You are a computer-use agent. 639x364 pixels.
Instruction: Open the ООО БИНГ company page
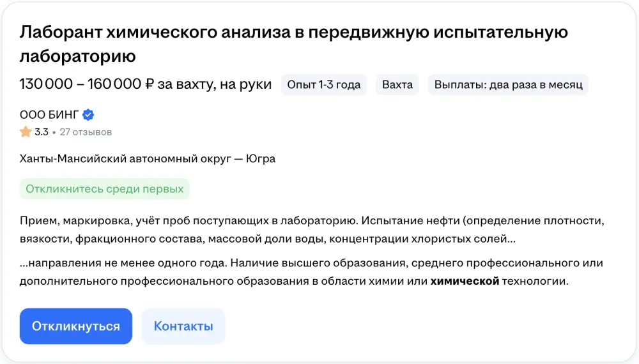49,115
